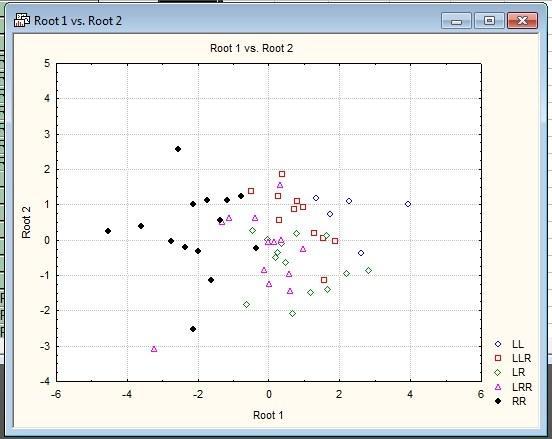The height and width of the screenshot is (439, 552).
Task: Minimize the Root 1 vs. Root 2 window
Action: coord(456,21)
